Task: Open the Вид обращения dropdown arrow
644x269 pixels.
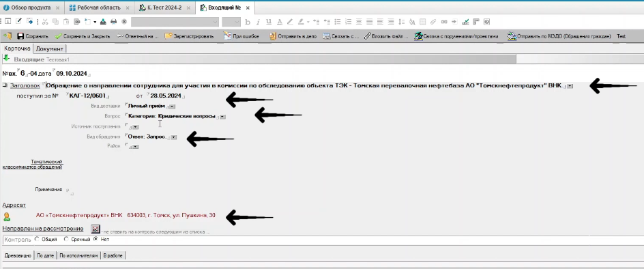Action: (174, 137)
